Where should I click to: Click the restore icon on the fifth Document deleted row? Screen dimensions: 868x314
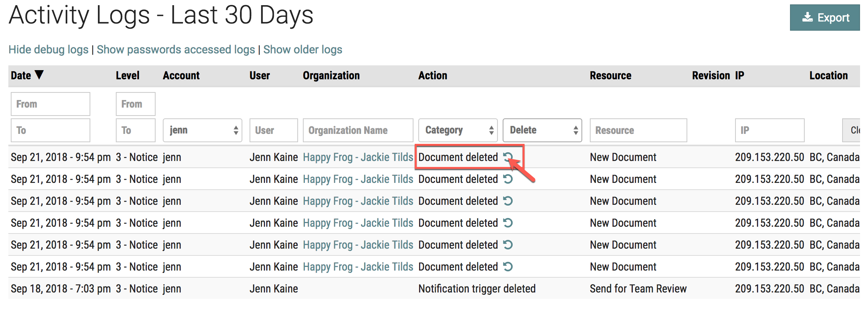508,245
